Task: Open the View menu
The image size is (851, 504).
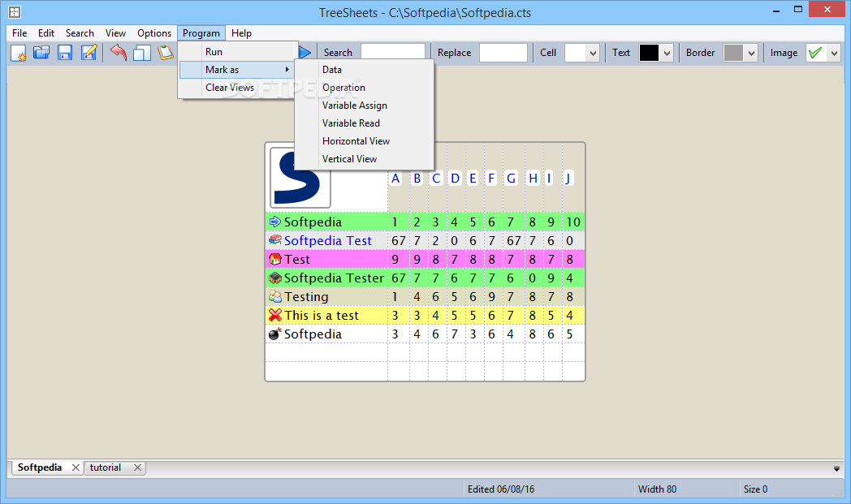Action: tap(115, 33)
